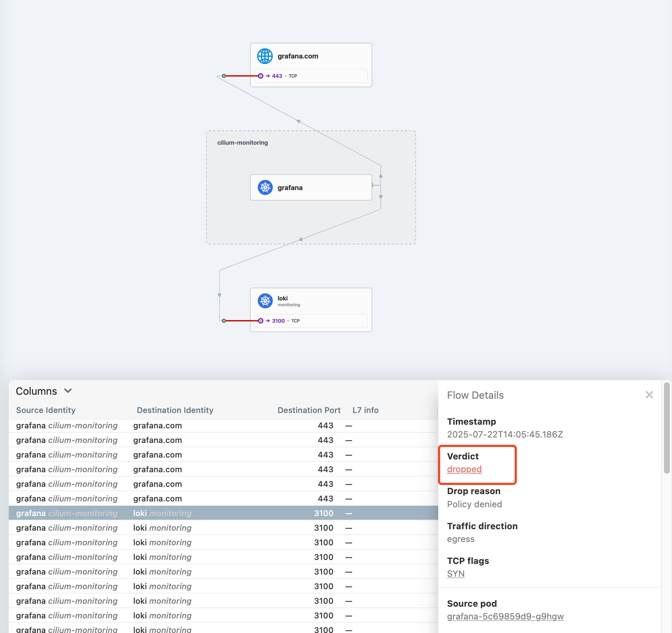Click the dropped verdict link
Image resolution: width=672 pixels, height=633 pixels.
pyautogui.click(x=464, y=469)
